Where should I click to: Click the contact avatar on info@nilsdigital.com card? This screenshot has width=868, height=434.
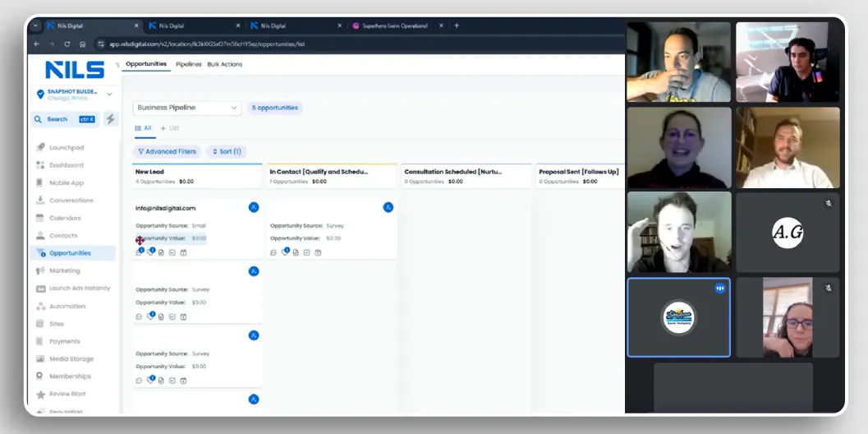point(254,207)
